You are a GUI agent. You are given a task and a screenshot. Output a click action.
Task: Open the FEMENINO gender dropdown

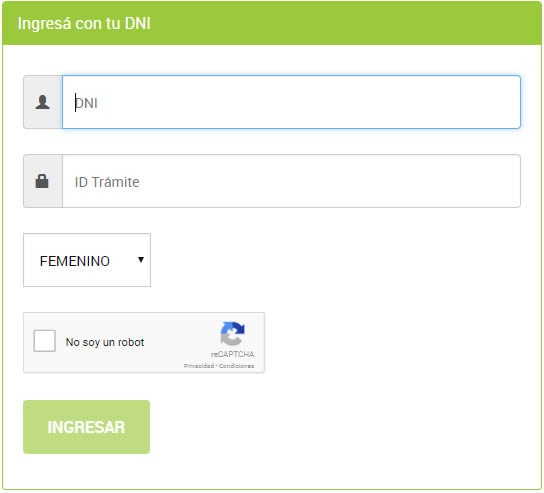coord(87,260)
